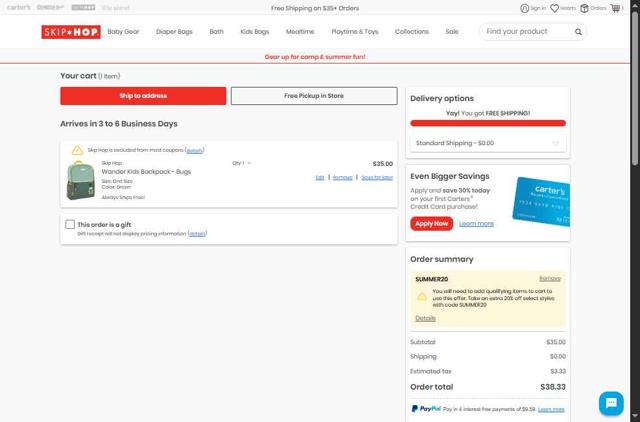Open the Baby Gear menu
Viewport: 640px width, 422px height.
[123, 31]
